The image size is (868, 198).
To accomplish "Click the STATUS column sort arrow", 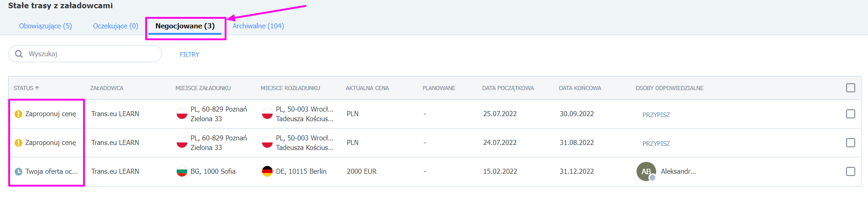I will point(37,88).
